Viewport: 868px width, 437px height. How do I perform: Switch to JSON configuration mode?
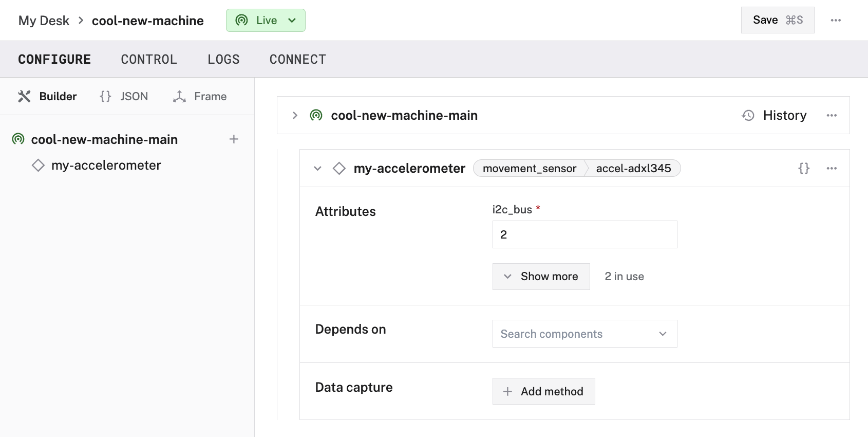tap(124, 97)
